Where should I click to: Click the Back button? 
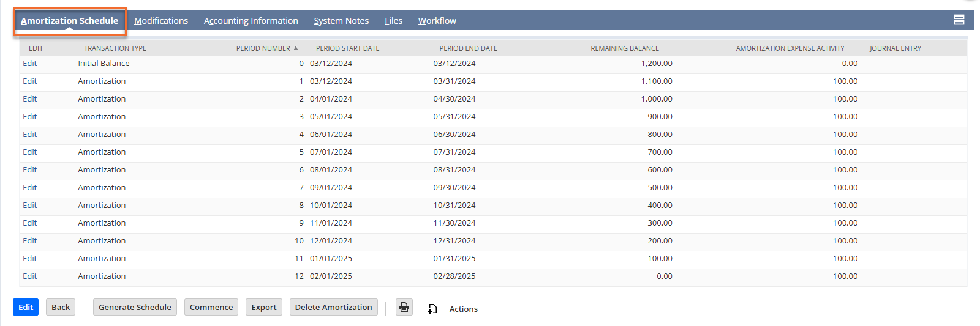[61, 307]
